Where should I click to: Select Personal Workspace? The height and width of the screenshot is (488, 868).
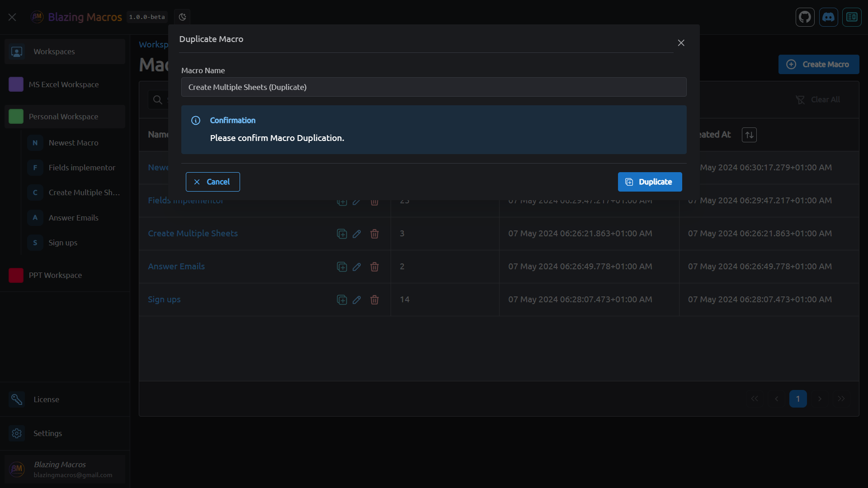65,117
